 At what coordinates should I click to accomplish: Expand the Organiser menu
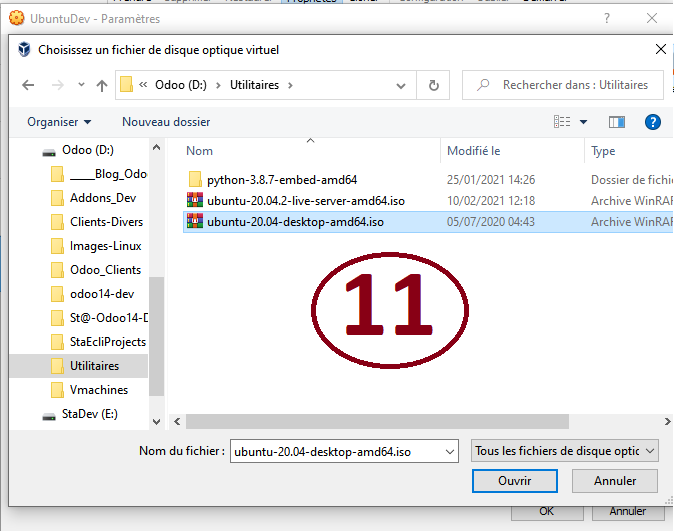point(59,122)
